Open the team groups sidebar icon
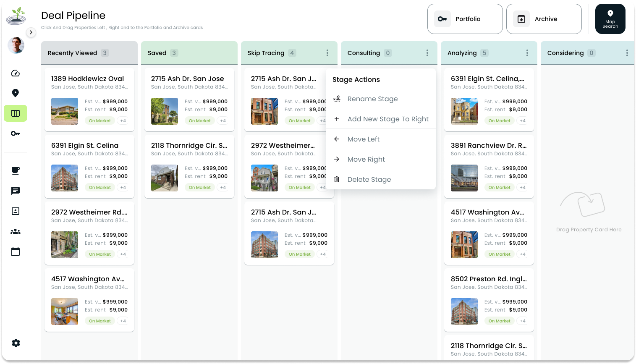 [x=16, y=231]
